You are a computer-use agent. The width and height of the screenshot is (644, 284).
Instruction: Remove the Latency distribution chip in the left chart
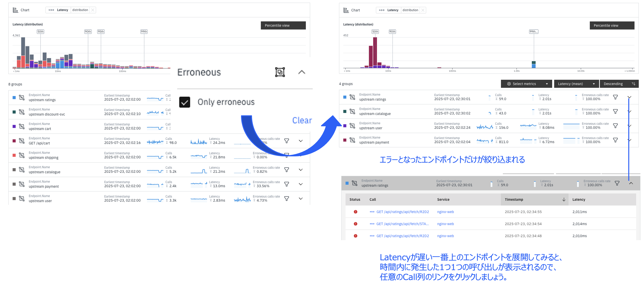click(x=93, y=10)
